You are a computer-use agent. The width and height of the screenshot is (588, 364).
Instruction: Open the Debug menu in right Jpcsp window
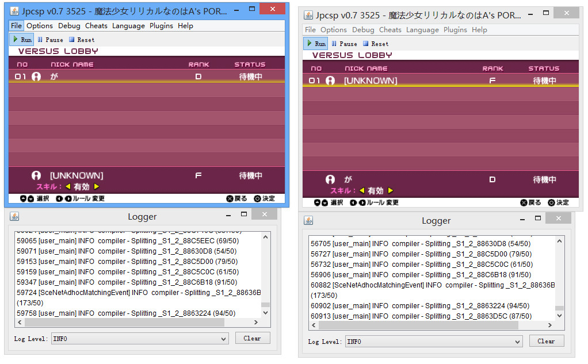pyautogui.click(x=363, y=30)
